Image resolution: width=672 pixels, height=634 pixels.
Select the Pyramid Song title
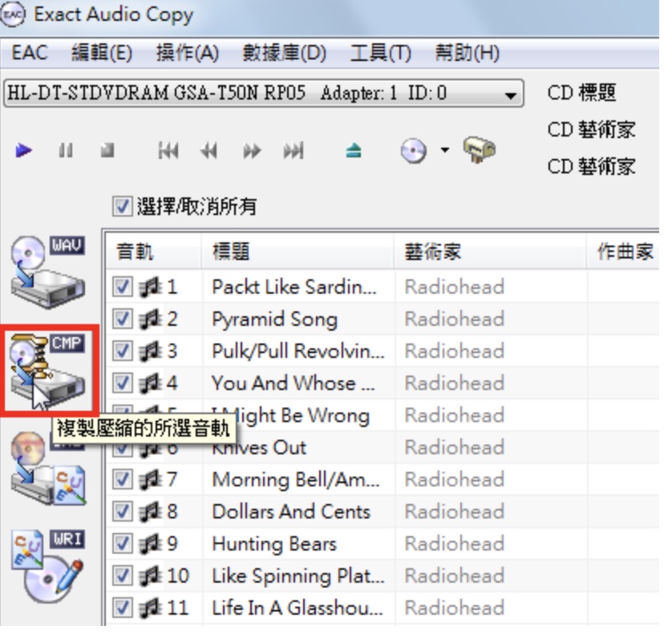coord(275,319)
